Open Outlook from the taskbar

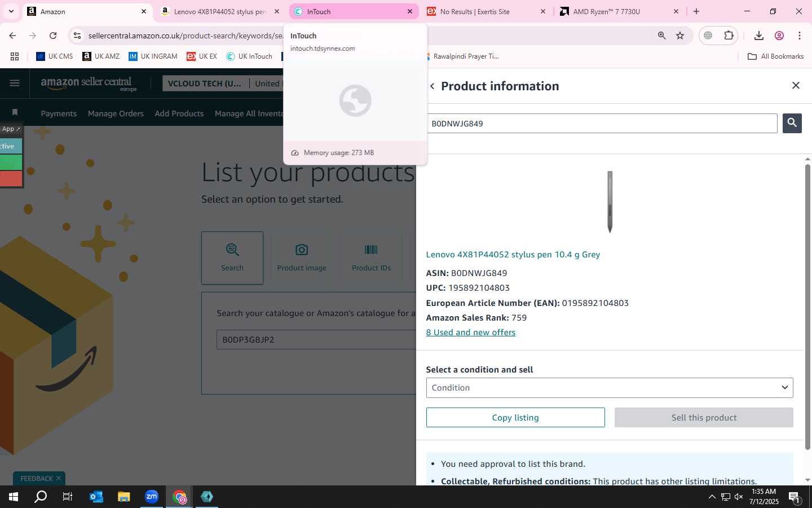(x=96, y=497)
